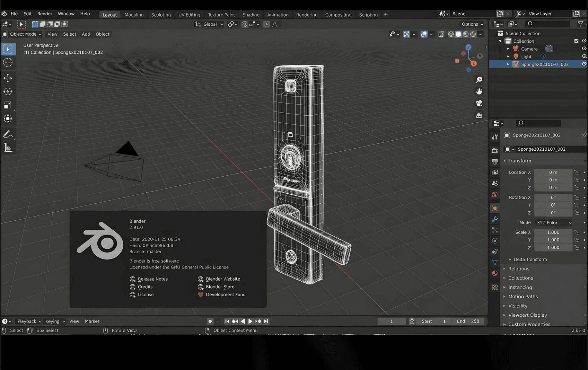The width and height of the screenshot is (588, 370).
Task: Open the File menu
Action: [x=14, y=14]
